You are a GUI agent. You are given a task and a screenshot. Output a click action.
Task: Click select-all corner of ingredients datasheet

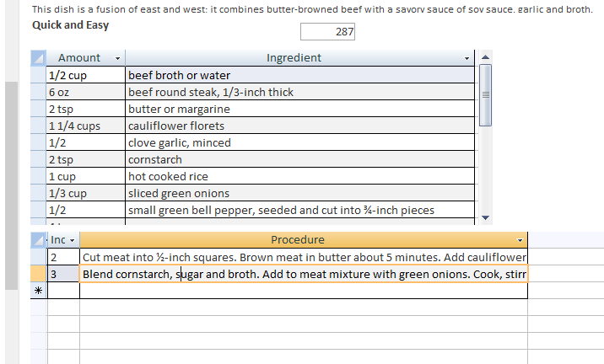coord(38,58)
